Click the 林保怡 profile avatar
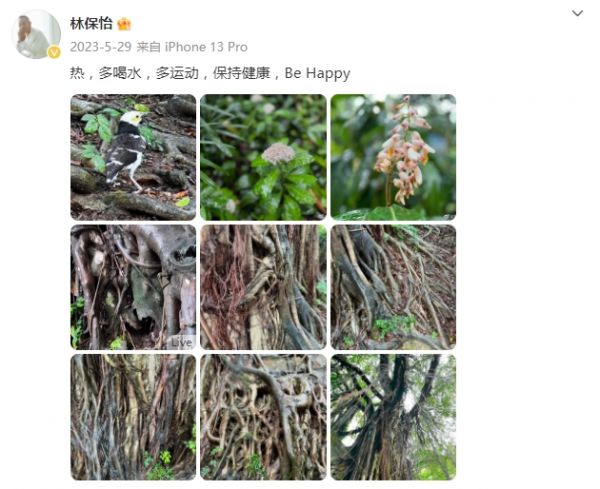Viewport: 600px width, 489px height. click(36, 34)
